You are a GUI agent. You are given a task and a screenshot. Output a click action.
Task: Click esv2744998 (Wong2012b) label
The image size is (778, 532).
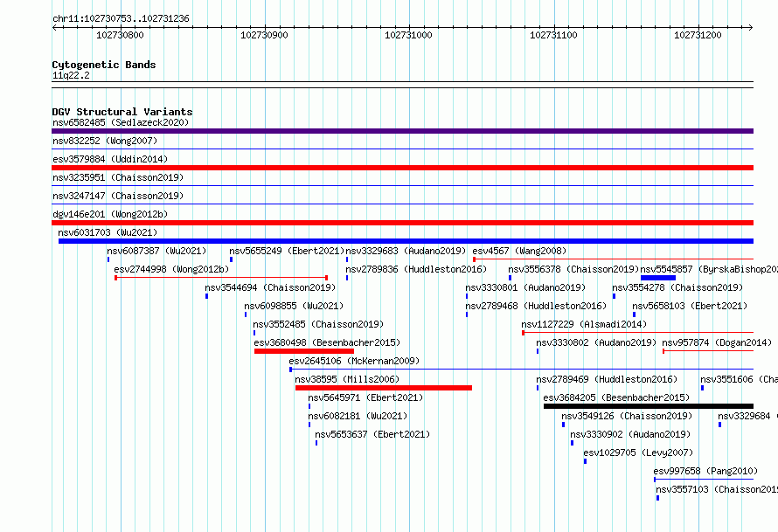point(171,269)
